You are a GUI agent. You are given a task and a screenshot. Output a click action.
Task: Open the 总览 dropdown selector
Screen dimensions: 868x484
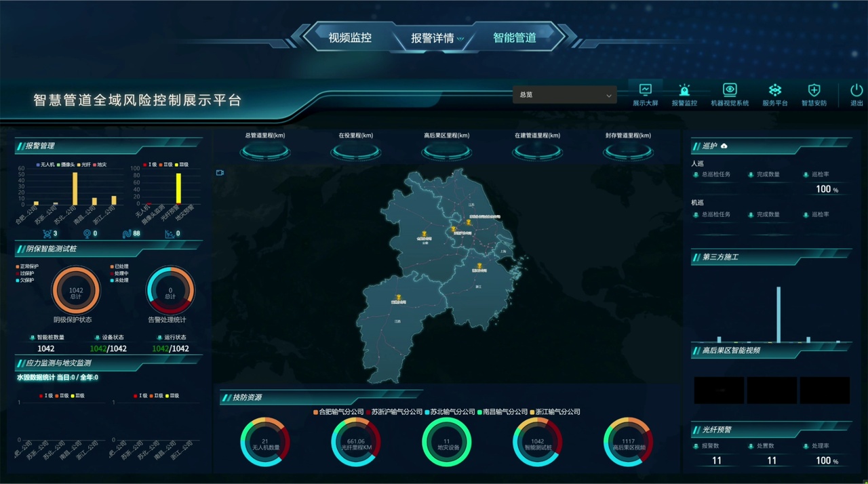pos(564,95)
